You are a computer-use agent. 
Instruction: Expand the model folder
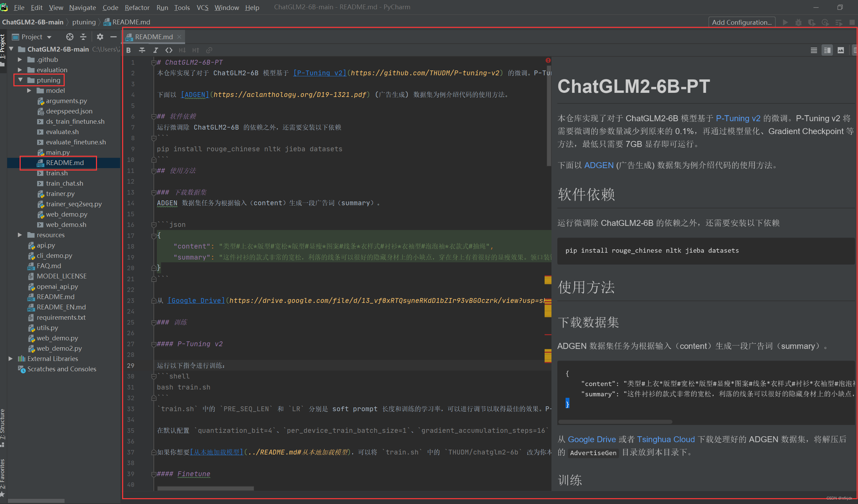29,90
